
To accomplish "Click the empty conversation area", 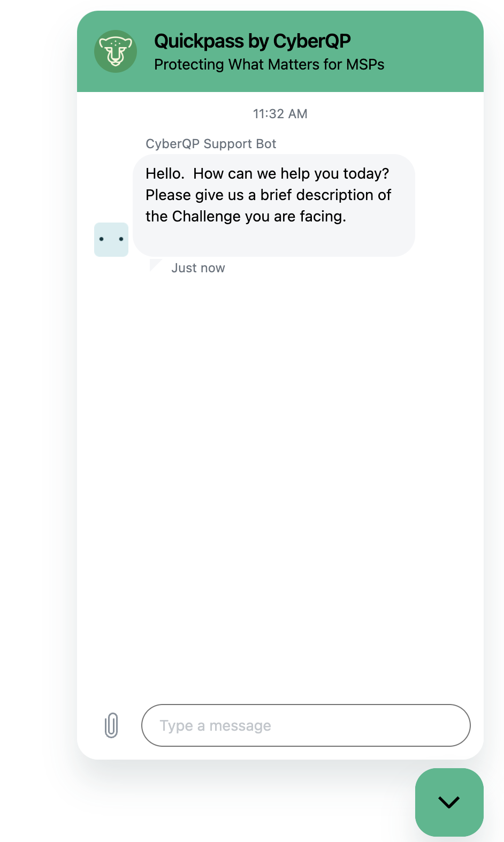I will [x=280, y=481].
